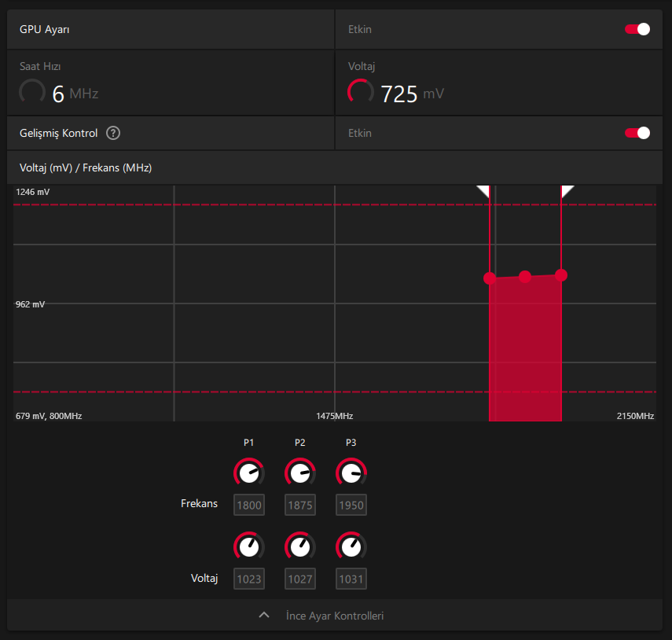672x640 pixels.
Task: Click the P1 Voltaj dial
Action: pyautogui.click(x=249, y=547)
